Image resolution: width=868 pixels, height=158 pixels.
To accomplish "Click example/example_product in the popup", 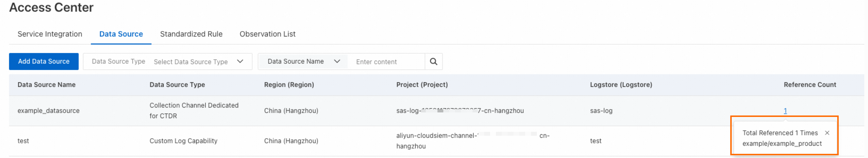I will pos(782,143).
